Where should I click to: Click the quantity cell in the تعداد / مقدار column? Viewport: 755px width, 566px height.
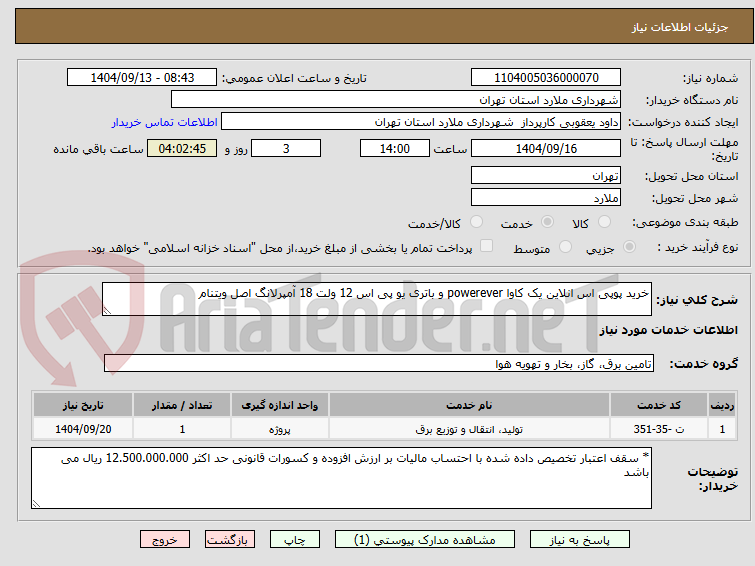click(182, 429)
